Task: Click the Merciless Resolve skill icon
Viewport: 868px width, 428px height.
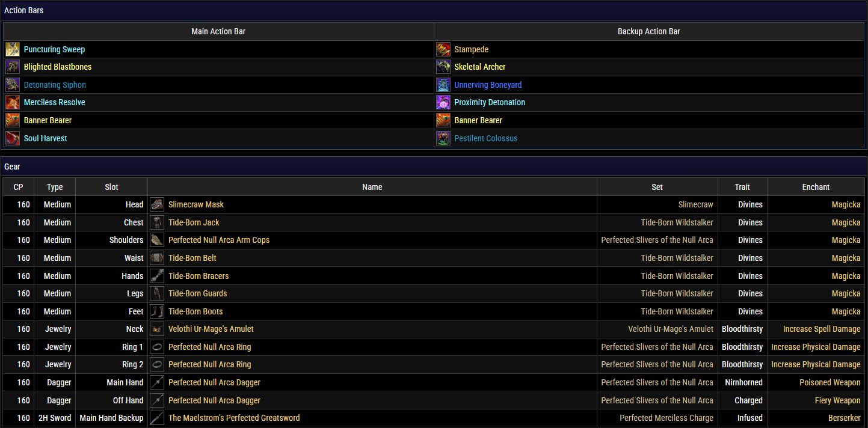Action: [x=13, y=102]
